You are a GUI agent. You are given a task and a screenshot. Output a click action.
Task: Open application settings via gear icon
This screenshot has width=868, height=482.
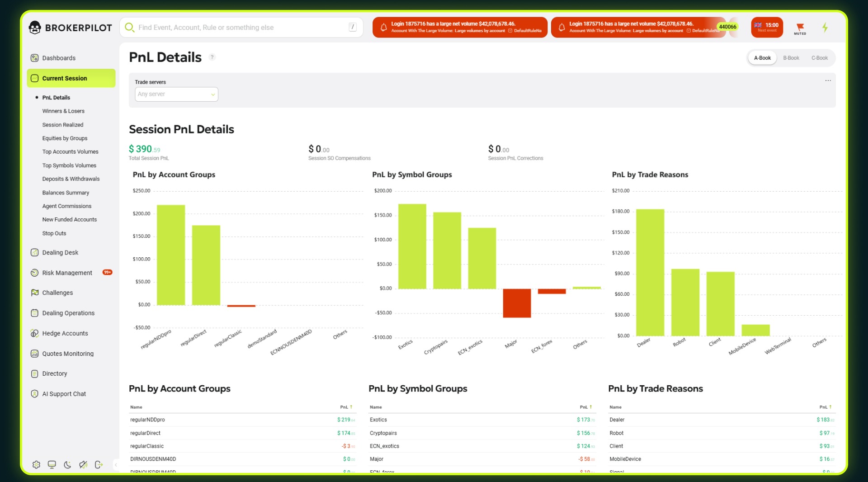[x=36, y=465]
